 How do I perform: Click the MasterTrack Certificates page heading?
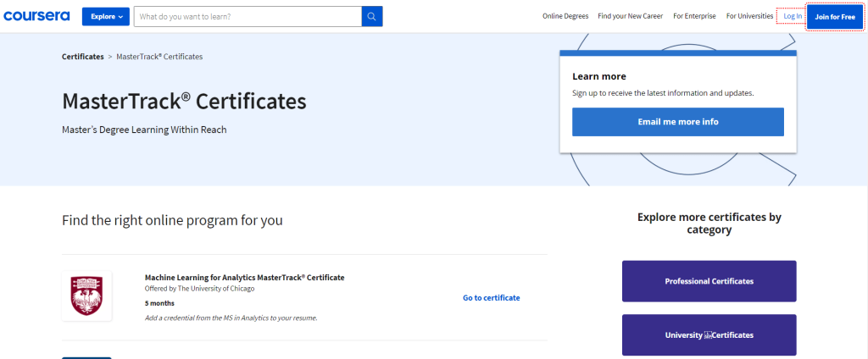point(184,102)
